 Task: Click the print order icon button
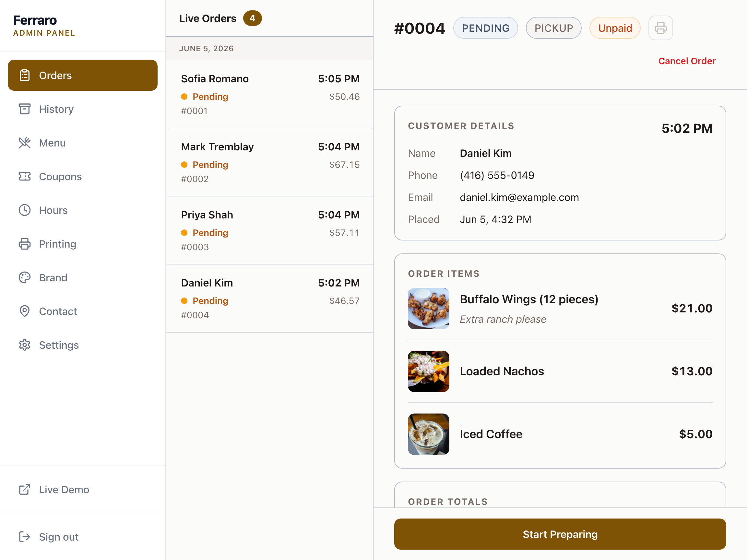(x=660, y=28)
